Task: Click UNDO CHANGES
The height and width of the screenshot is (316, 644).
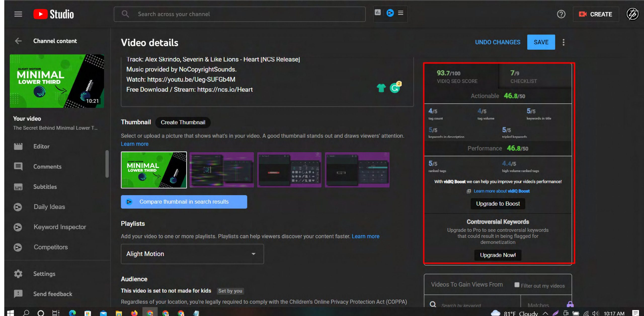Action: pos(498,42)
